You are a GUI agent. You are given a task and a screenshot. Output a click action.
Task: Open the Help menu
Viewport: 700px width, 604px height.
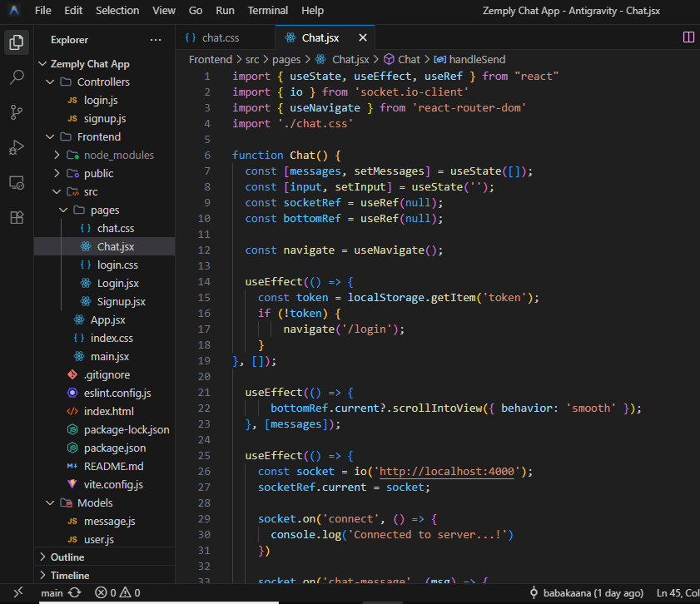(x=312, y=10)
